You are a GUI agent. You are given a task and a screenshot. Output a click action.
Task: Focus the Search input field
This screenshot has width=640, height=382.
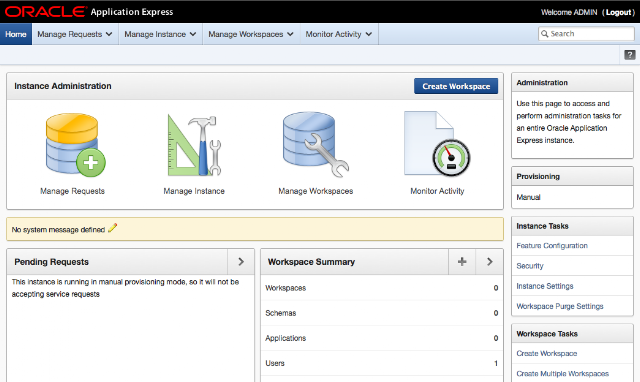586,34
